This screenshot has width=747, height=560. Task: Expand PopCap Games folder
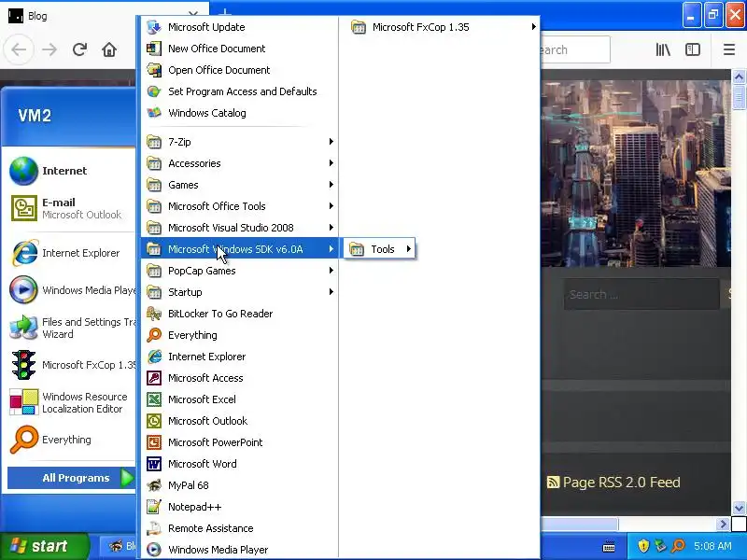[239, 271]
